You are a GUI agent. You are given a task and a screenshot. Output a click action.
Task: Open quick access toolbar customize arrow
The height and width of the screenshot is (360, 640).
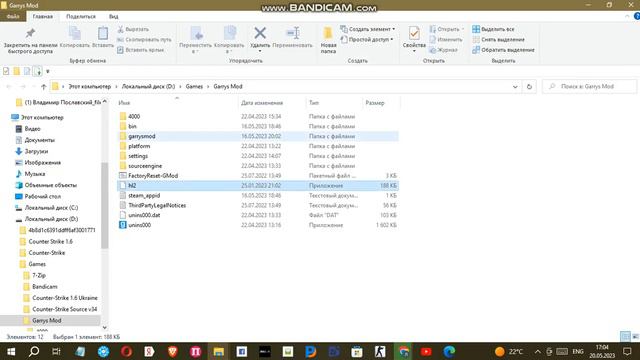pyautogui.click(x=48, y=71)
